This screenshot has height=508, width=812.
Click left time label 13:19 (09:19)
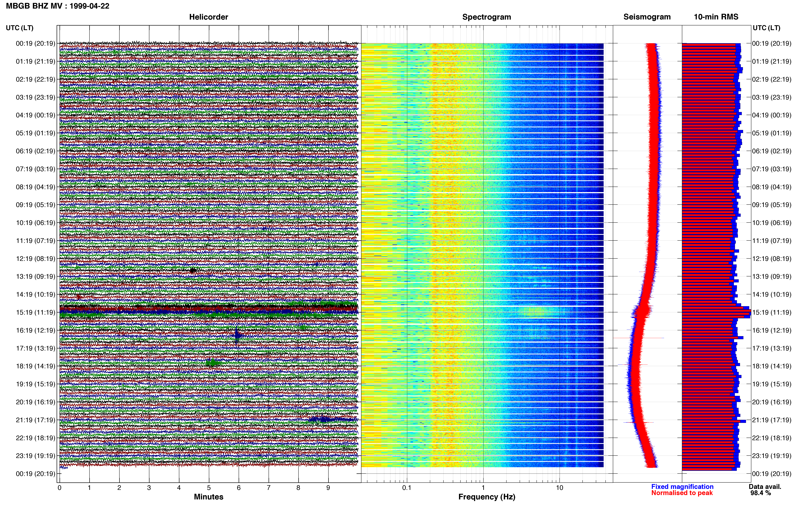click(36, 277)
